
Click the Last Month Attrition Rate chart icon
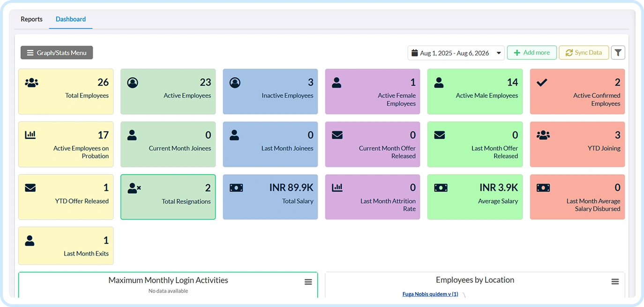(x=337, y=188)
